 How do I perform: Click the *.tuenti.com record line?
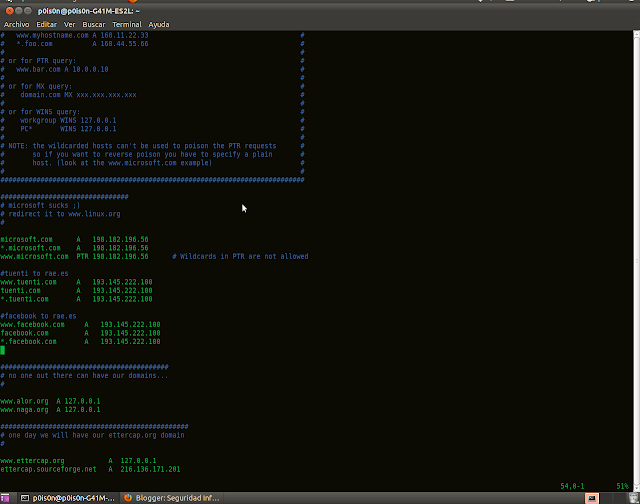click(76, 299)
